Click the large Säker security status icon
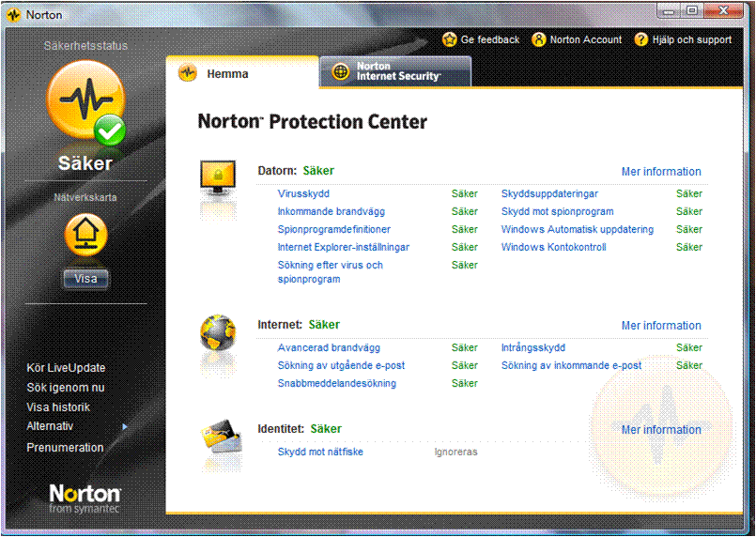The image size is (756, 537). 85,102
